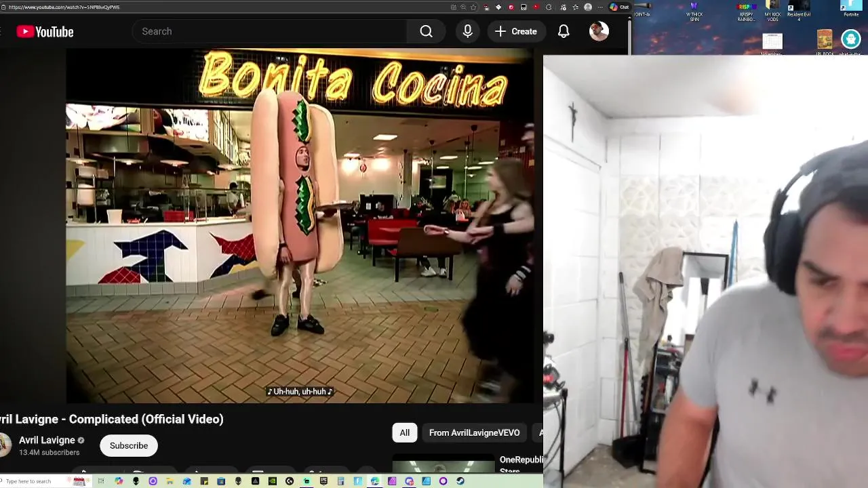Open Calculator from the taskbar
868x488 pixels.
pyautogui.click(x=341, y=481)
